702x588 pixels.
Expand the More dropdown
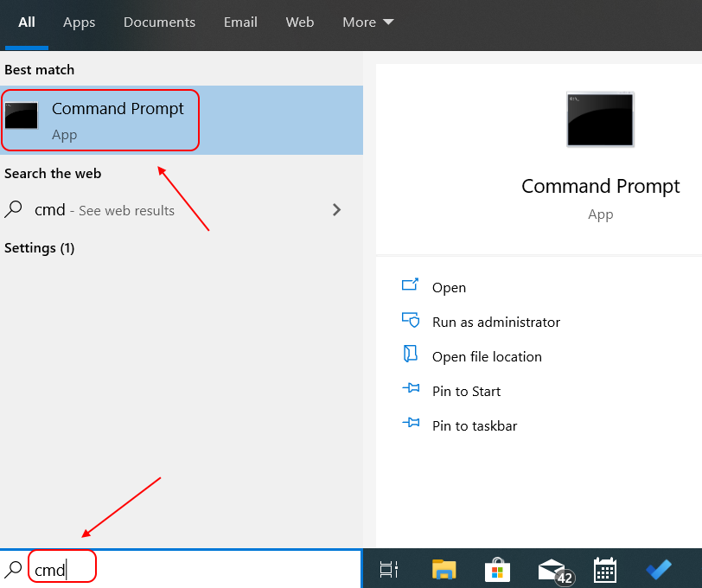coord(368,22)
